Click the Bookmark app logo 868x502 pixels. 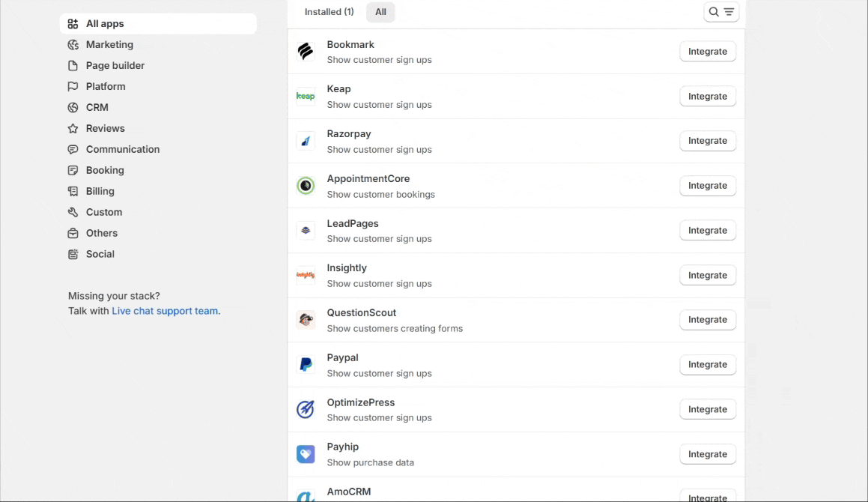(306, 52)
